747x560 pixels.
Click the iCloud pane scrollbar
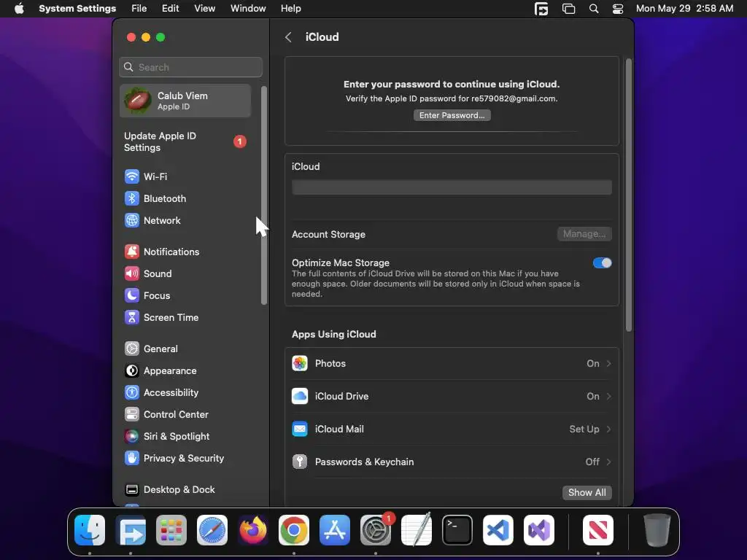click(x=628, y=195)
